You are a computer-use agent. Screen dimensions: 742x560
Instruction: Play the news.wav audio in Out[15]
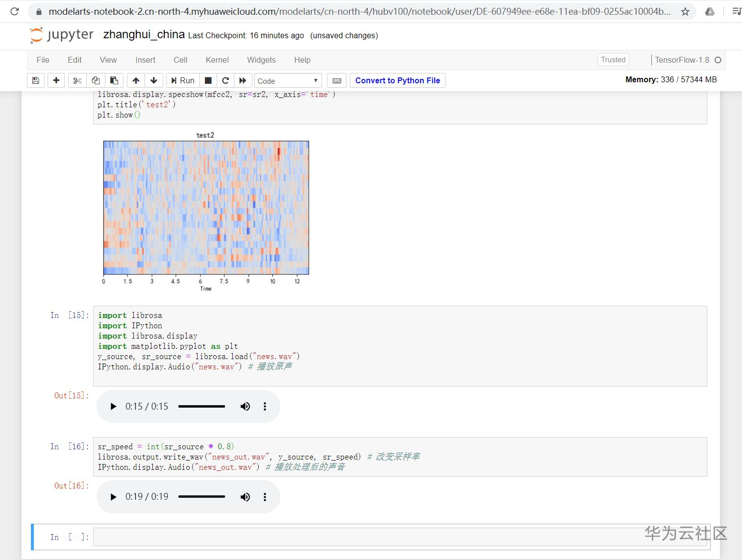click(x=113, y=406)
